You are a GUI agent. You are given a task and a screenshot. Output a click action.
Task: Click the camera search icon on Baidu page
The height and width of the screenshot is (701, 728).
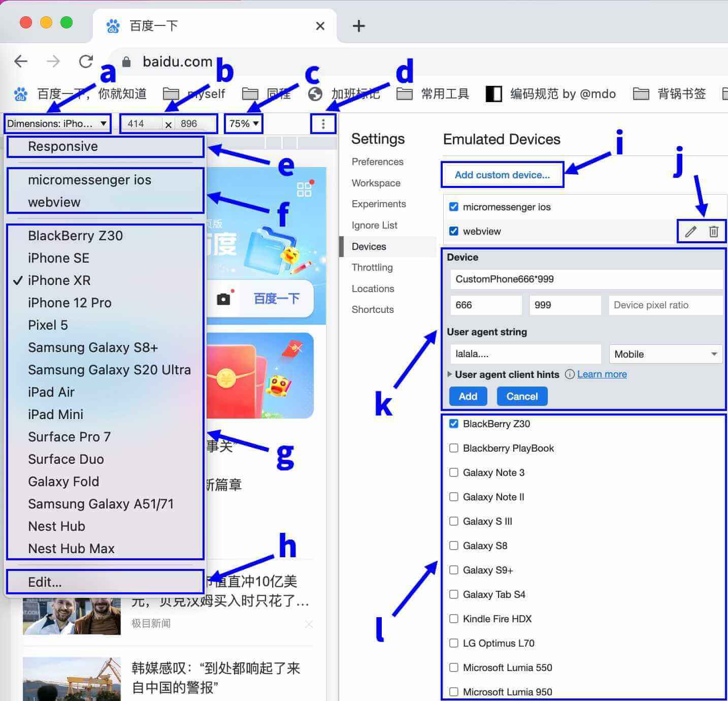(x=223, y=299)
